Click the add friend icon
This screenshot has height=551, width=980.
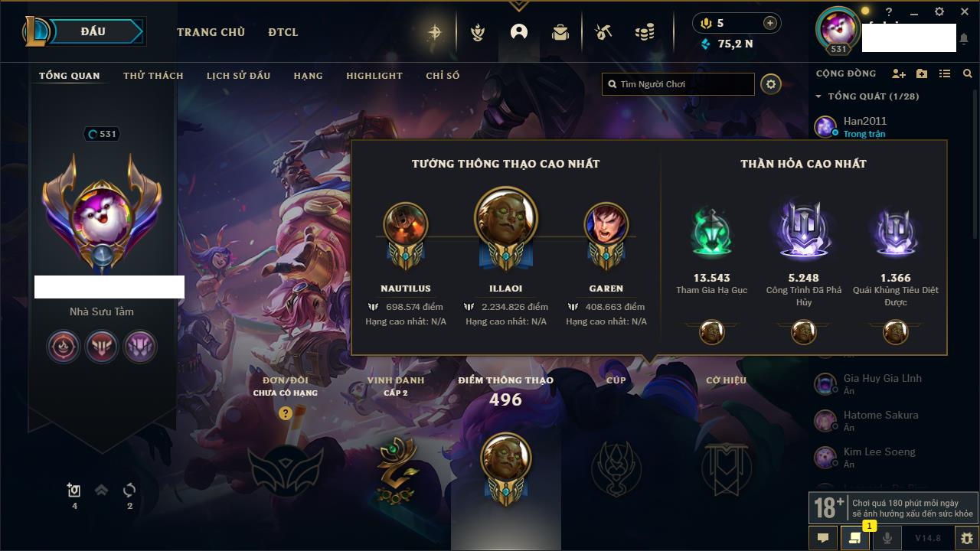(x=899, y=73)
